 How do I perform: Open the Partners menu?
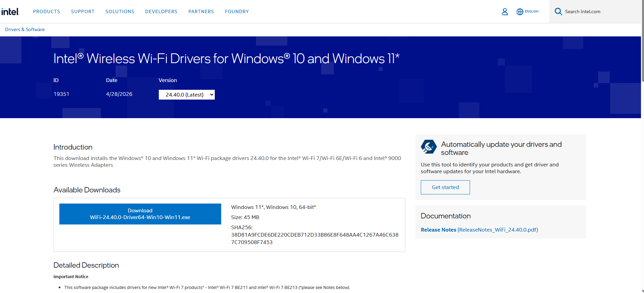201,11
